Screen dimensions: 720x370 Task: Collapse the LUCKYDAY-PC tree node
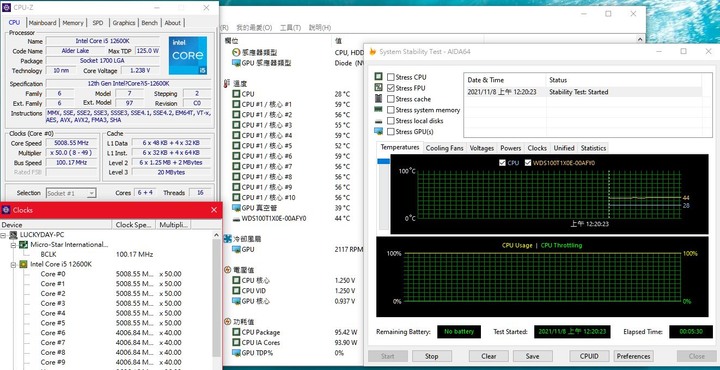pyautogui.click(x=4, y=235)
